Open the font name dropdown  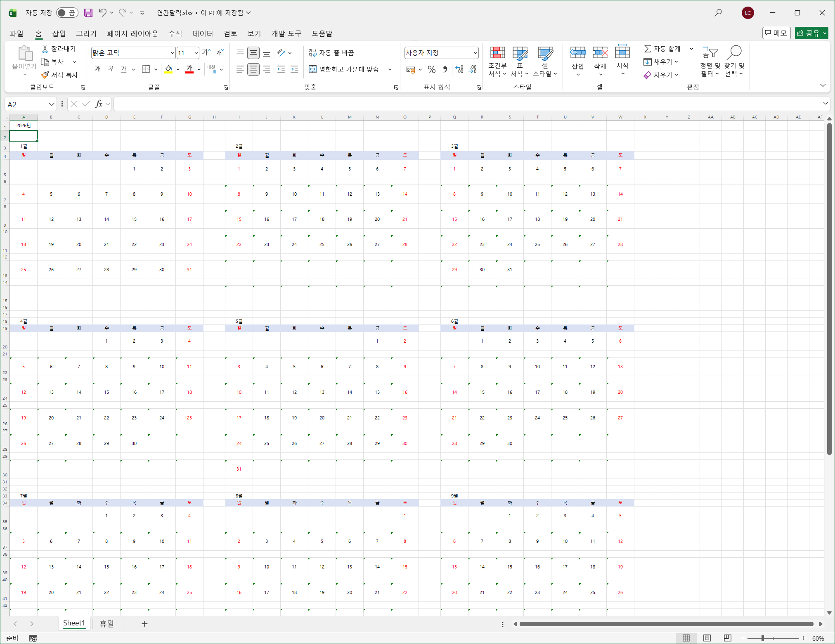click(x=172, y=53)
